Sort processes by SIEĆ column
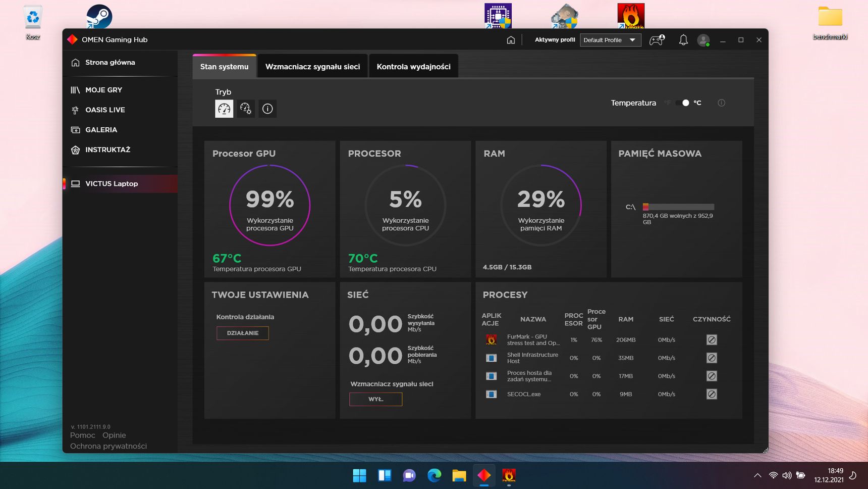The width and height of the screenshot is (868, 489). tap(666, 319)
